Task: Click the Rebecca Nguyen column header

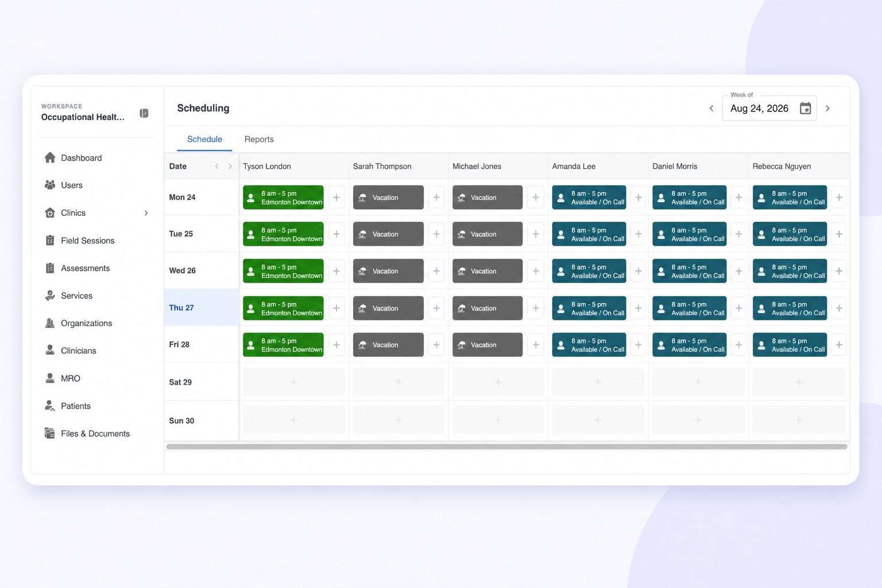Action: [782, 166]
